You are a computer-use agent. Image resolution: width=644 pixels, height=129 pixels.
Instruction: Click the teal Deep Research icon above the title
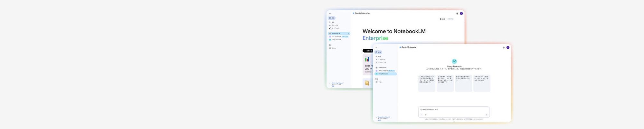(x=454, y=61)
